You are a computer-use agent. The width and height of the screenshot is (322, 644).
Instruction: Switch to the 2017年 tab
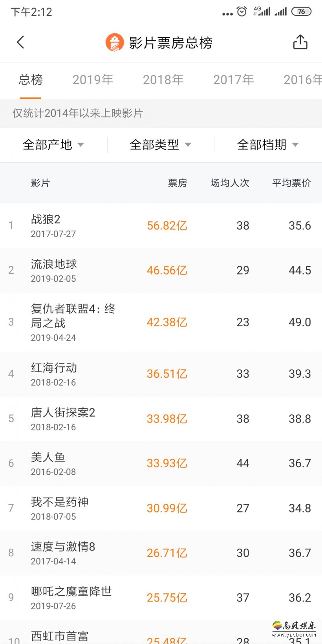pos(233,80)
